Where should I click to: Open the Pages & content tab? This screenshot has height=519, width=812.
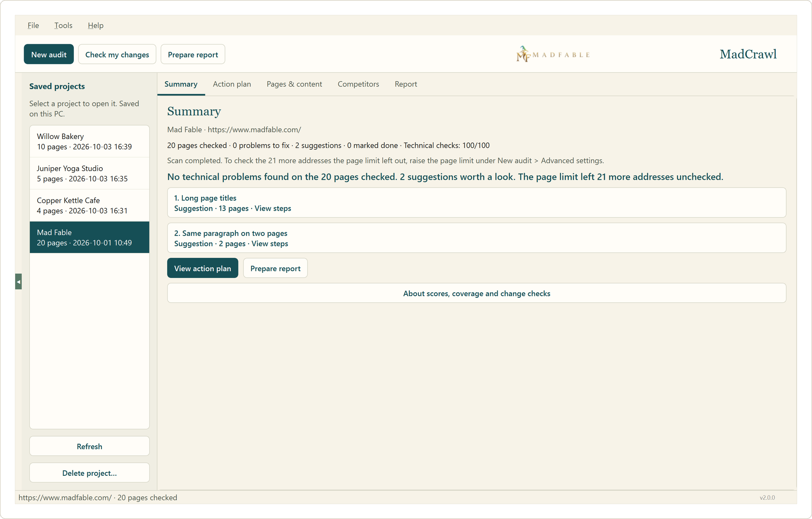pos(294,84)
